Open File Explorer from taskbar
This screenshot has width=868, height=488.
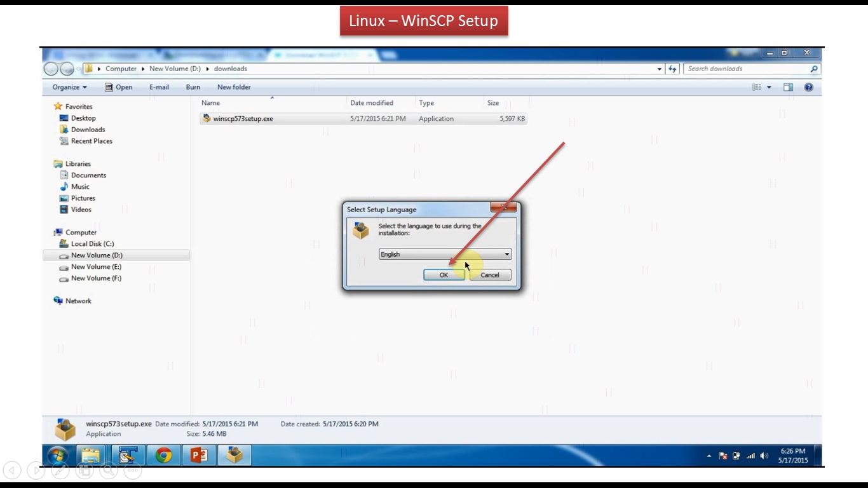(x=91, y=455)
